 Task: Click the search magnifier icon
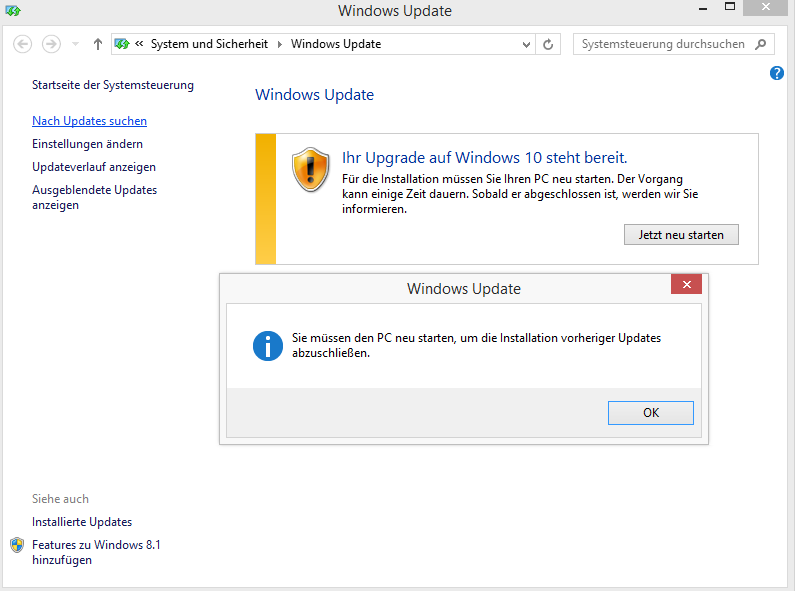point(761,44)
